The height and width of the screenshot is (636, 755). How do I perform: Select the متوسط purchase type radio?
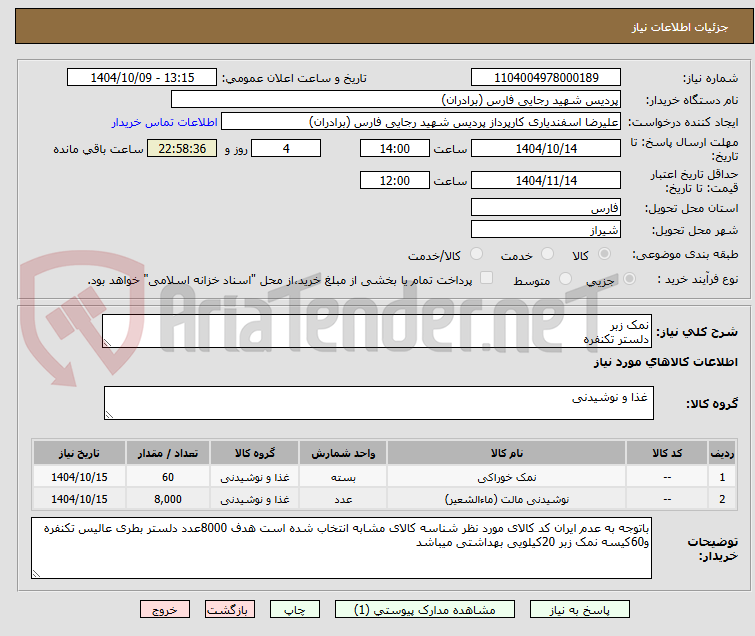(x=565, y=279)
